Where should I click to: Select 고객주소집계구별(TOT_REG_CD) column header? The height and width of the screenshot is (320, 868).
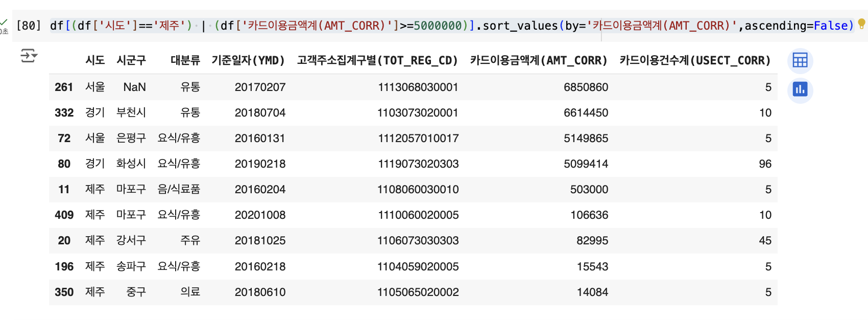[377, 60]
